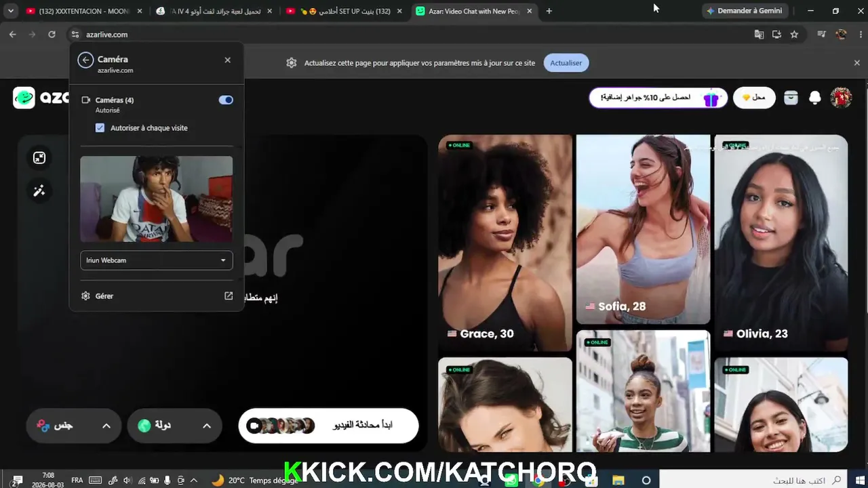Click the 10% extra gems offer button
Image resolution: width=868 pixels, height=488 pixels.
(x=658, y=98)
